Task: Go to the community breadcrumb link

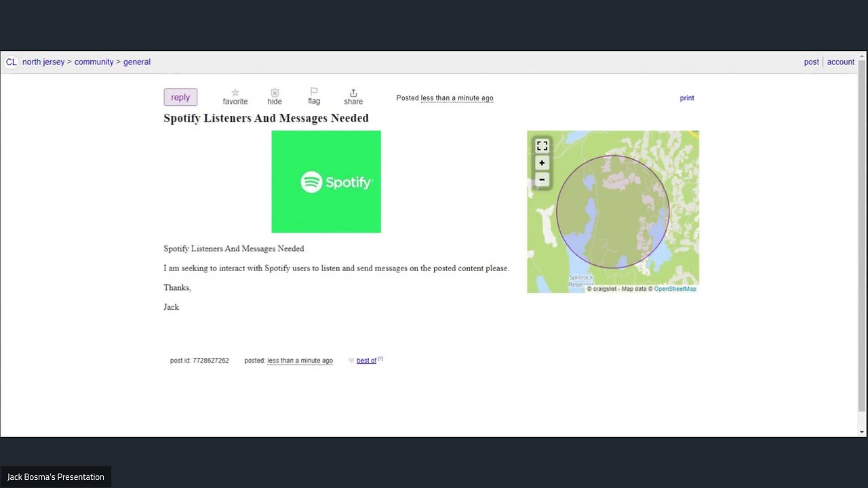Action: (94, 62)
